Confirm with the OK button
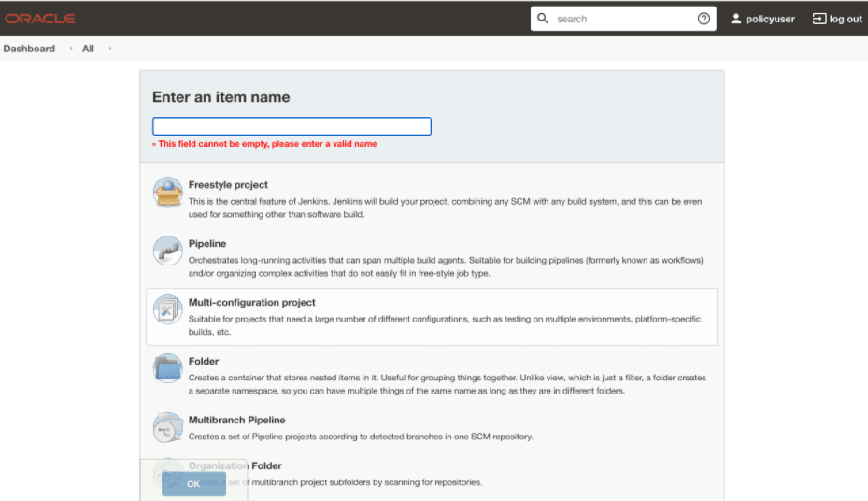The image size is (868, 501). (193, 484)
